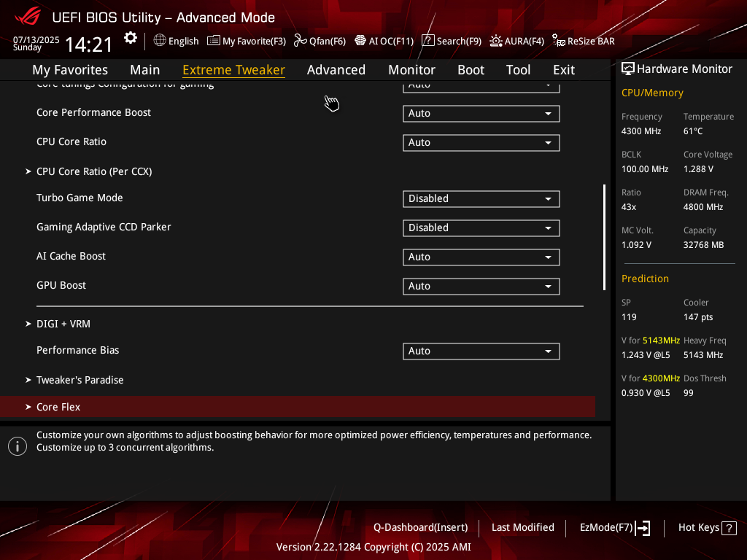
Task: Click the 1.288 V core voltage value
Action: [698, 169]
